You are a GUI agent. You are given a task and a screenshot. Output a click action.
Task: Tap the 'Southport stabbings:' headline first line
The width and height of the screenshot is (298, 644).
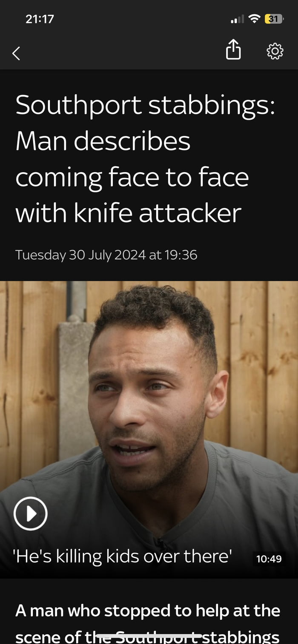[145, 105]
